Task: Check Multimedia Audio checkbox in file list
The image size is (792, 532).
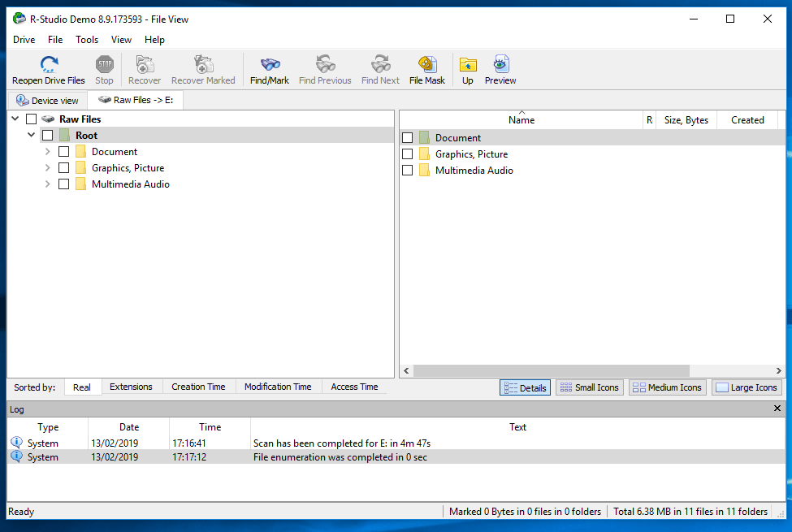Action: pyautogui.click(x=408, y=171)
